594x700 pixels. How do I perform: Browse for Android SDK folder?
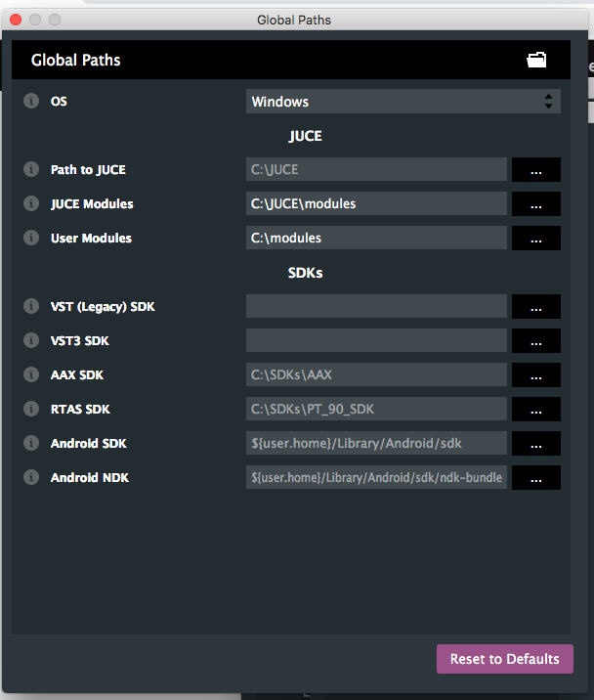click(x=536, y=443)
